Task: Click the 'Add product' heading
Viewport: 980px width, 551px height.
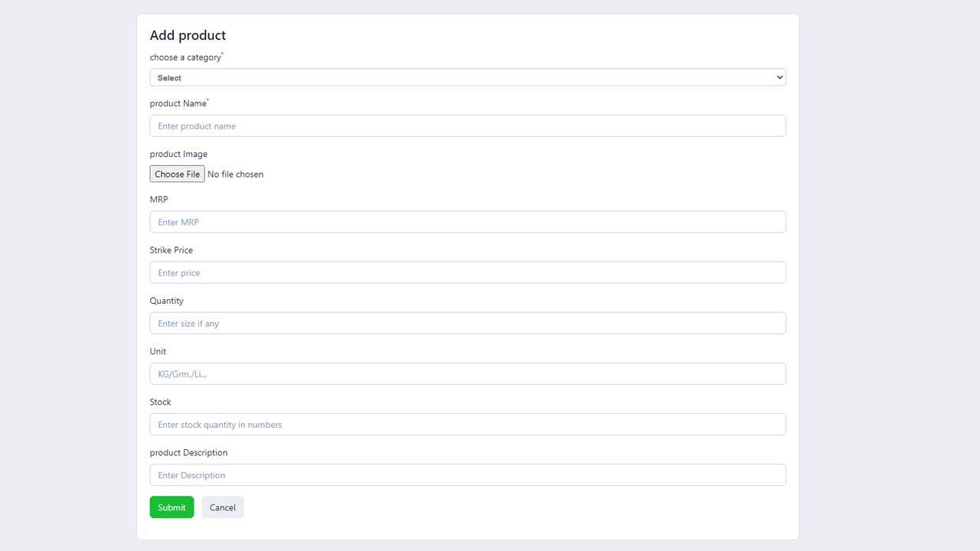Action: [188, 35]
